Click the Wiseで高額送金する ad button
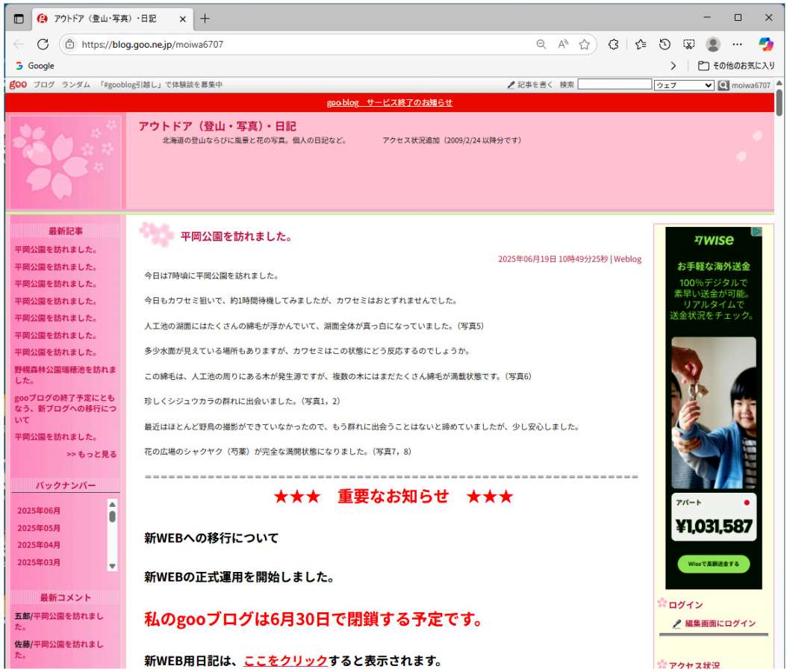Screen dimensions: 787x672 713,564
